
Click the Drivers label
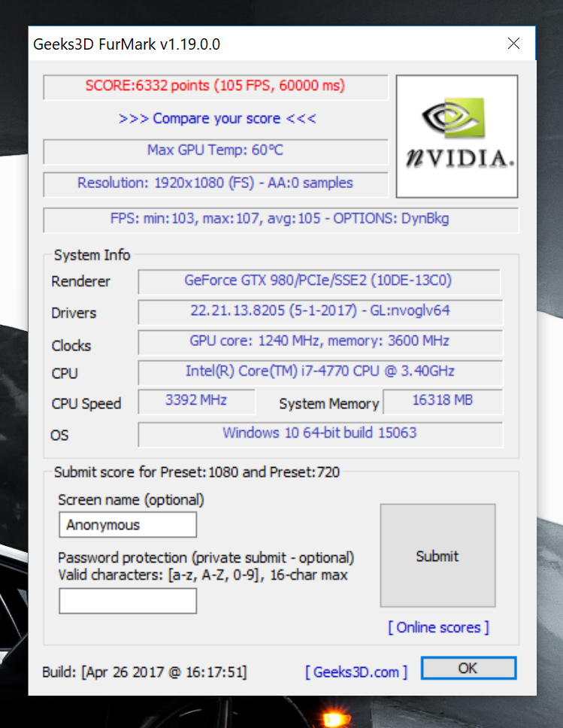pyautogui.click(x=74, y=312)
